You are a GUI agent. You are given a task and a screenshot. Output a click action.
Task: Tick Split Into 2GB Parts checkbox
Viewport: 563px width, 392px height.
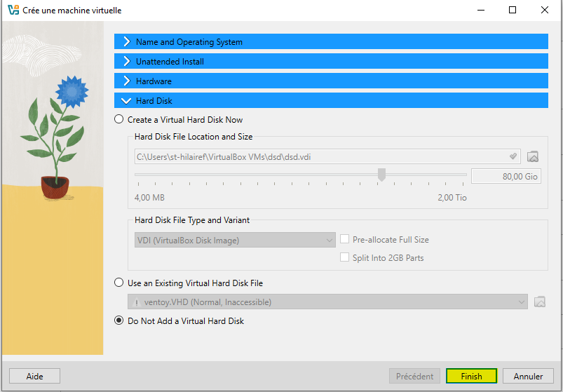pyautogui.click(x=345, y=258)
